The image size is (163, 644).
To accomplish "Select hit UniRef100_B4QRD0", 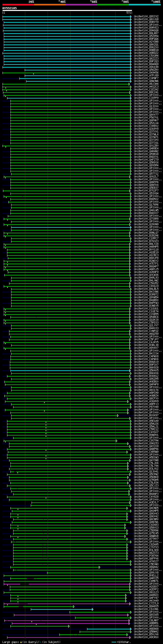I will 146,300.
